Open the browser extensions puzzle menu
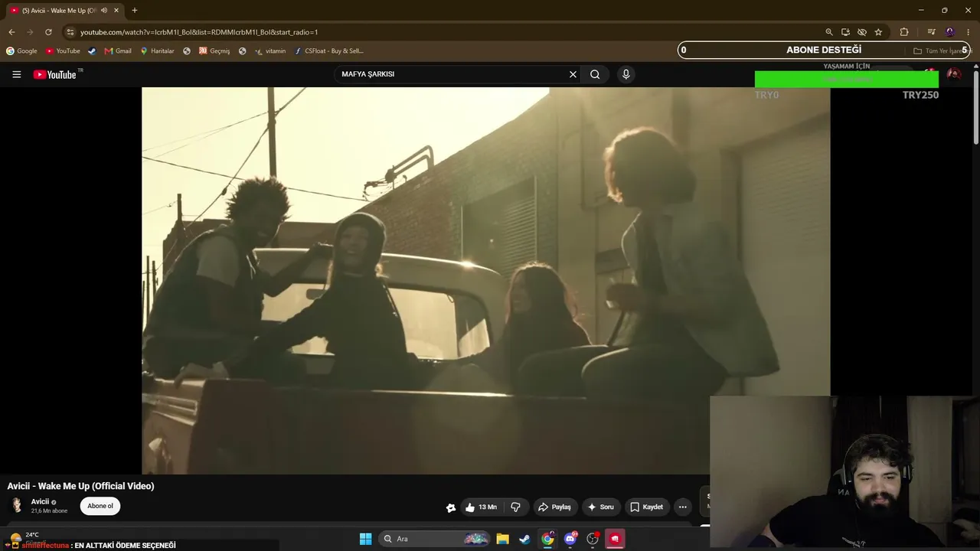The width and height of the screenshot is (980, 551). click(904, 32)
